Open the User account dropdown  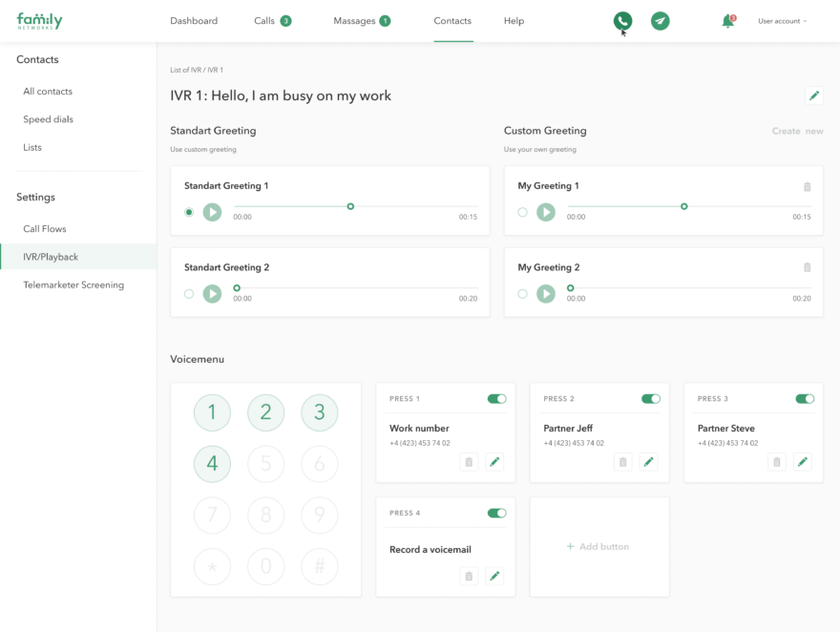(783, 21)
